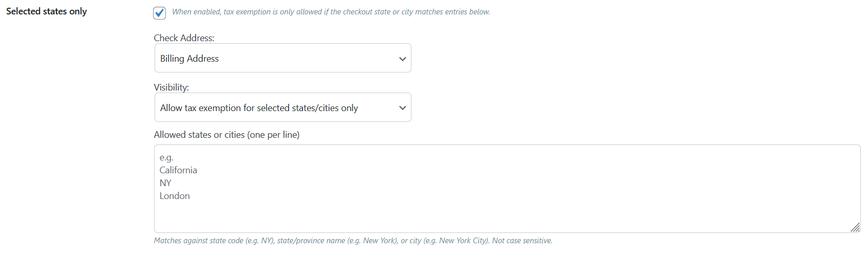This screenshot has width=868, height=253.
Task: Click the 'Visibility:' field label
Action: (172, 87)
